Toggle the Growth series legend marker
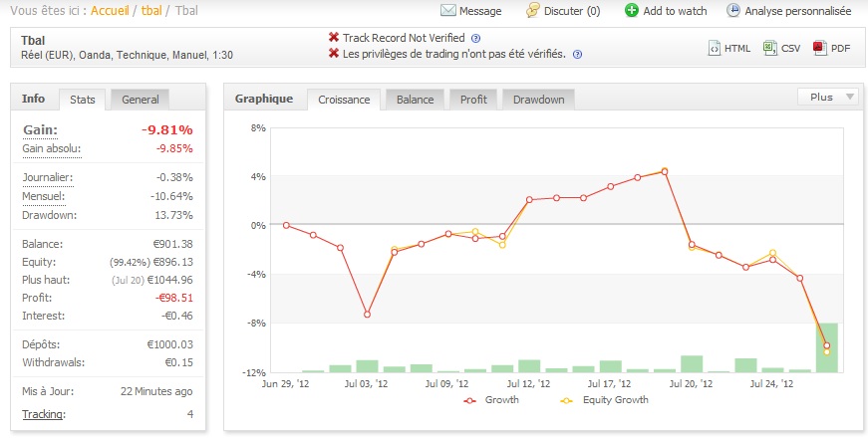The height and width of the screenshot is (439, 868). tap(470, 399)
